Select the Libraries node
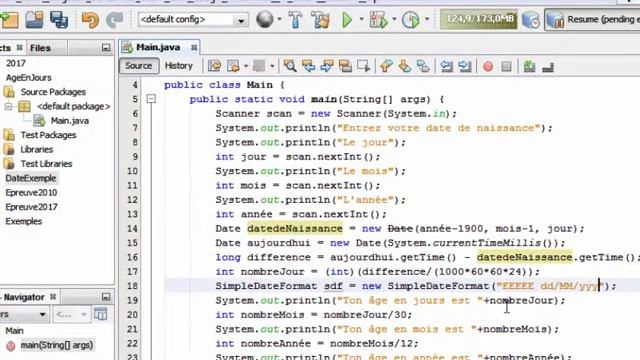This screenshot has height=360, width=640. [37, 149]
